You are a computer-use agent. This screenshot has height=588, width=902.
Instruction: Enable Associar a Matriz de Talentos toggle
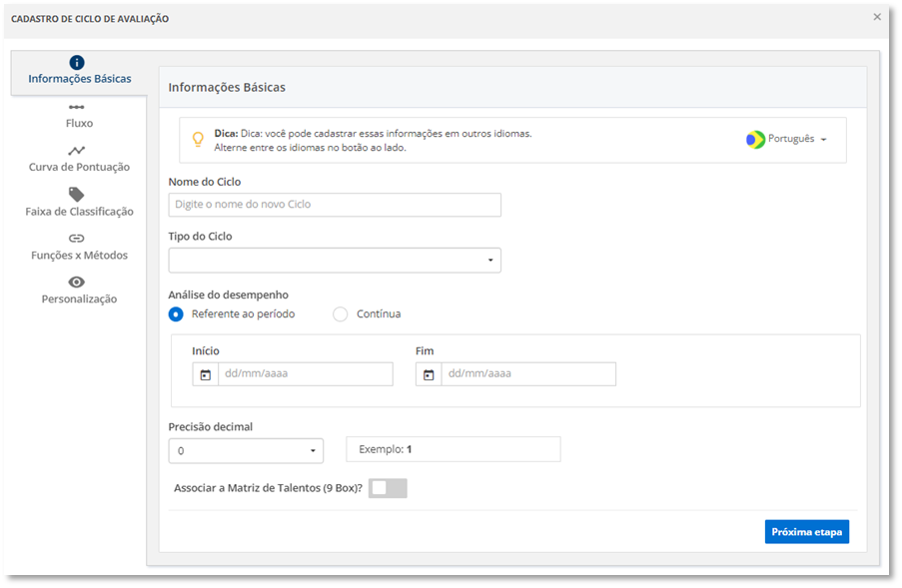click(x=388, y=488)
